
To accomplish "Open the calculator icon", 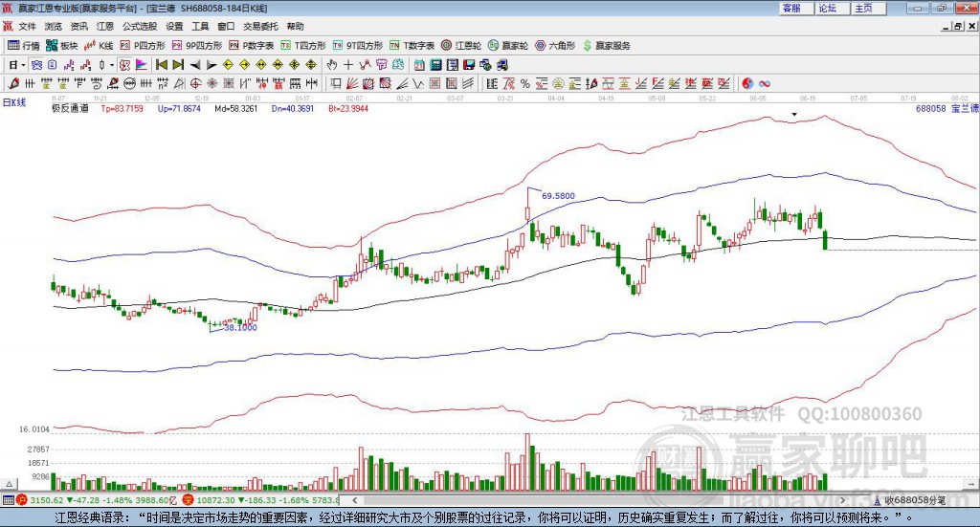I will [435, 65].
